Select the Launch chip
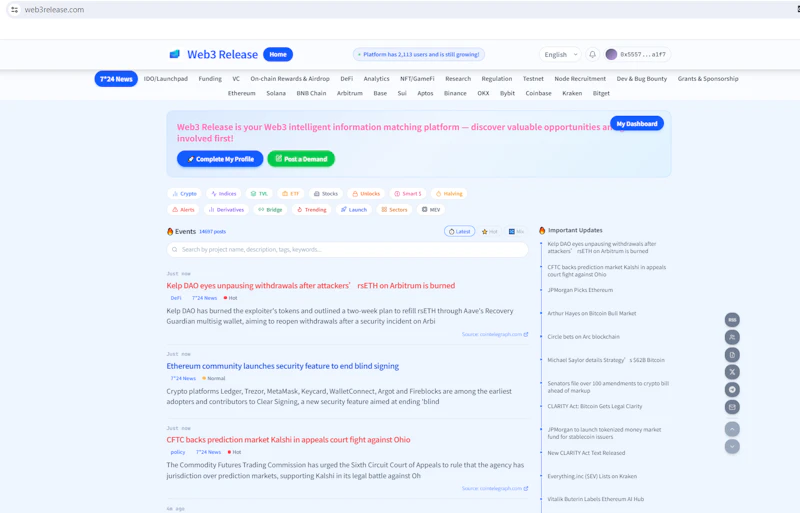 click(354, 209)
